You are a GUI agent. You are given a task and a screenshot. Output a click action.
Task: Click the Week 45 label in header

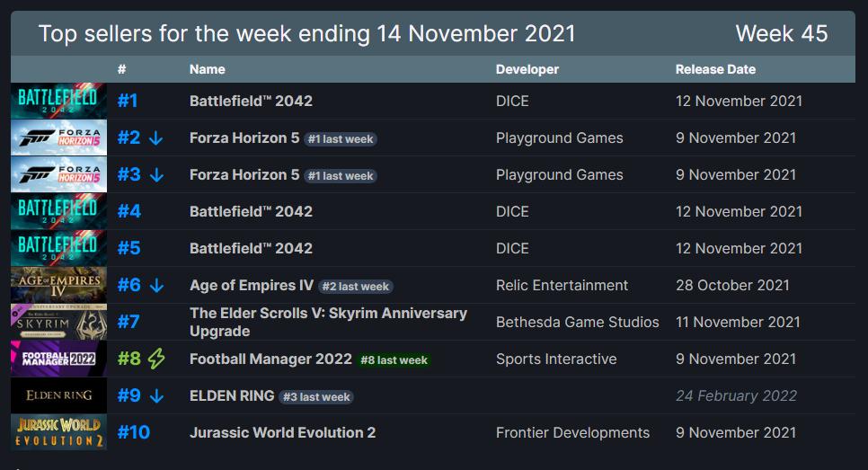[781, 34]
